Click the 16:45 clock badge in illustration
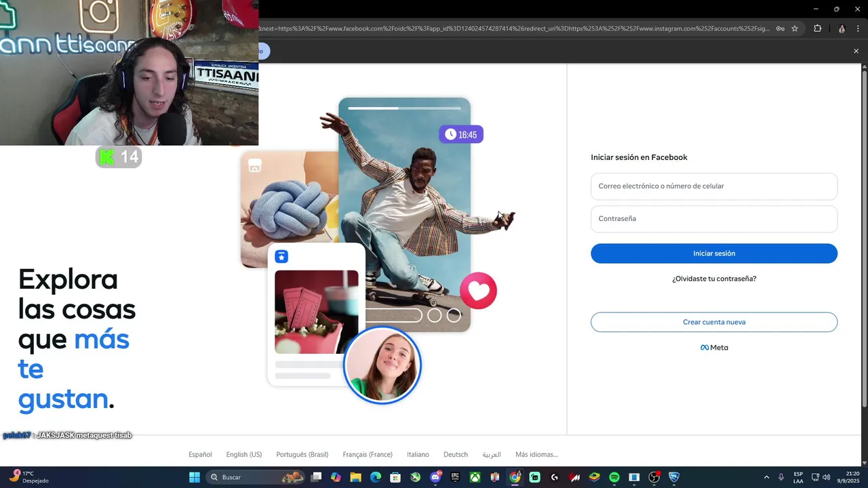Screen dimensions: 868x488 tap(461, 134)
